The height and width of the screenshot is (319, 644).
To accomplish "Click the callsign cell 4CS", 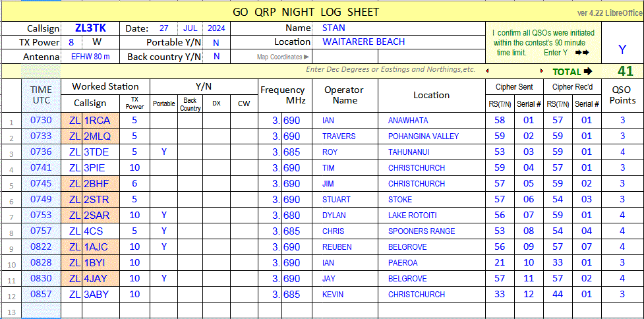I will click(101, 231).
